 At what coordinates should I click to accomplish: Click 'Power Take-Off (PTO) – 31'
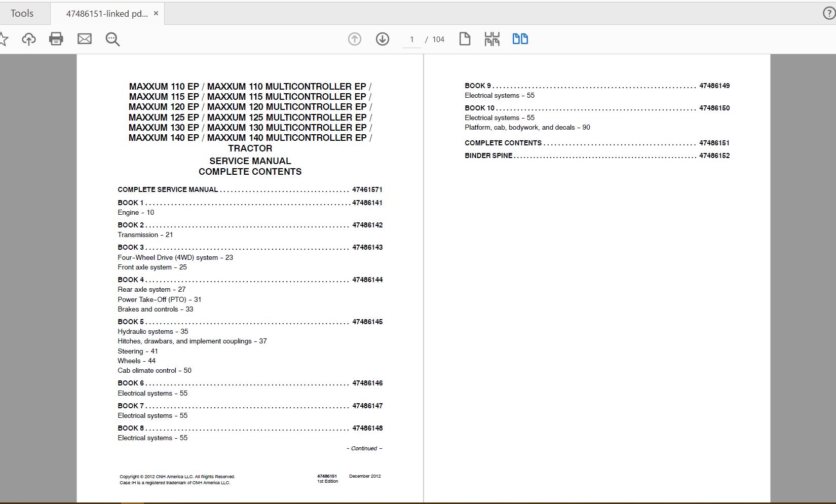160,299
